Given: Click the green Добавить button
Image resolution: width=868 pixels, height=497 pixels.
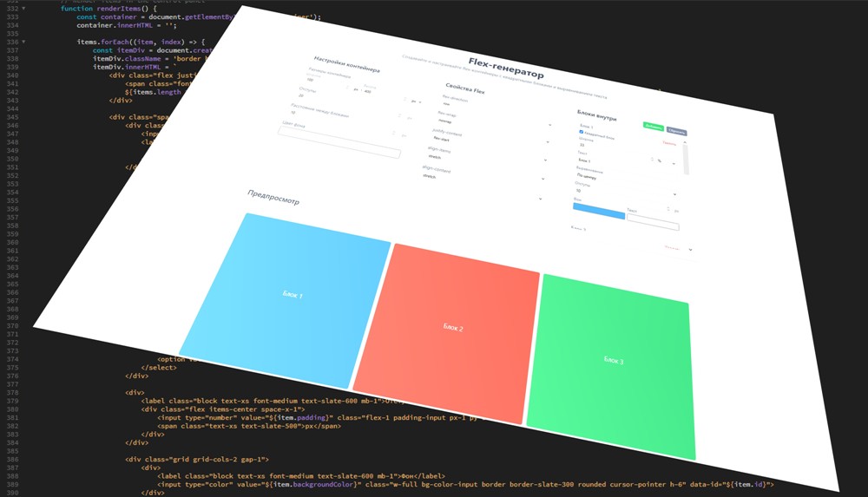Looking at the screenshot, I should pyautogui.click(x=653, y=127).
